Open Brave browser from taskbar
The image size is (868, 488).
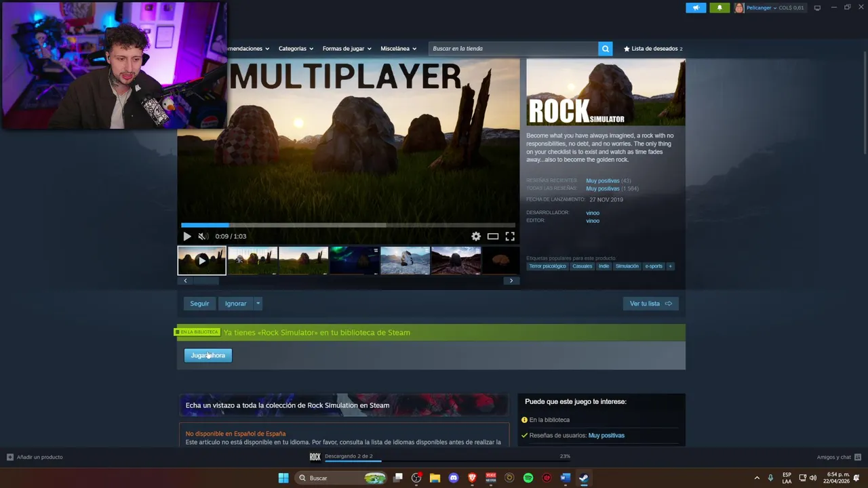(472, 478)
